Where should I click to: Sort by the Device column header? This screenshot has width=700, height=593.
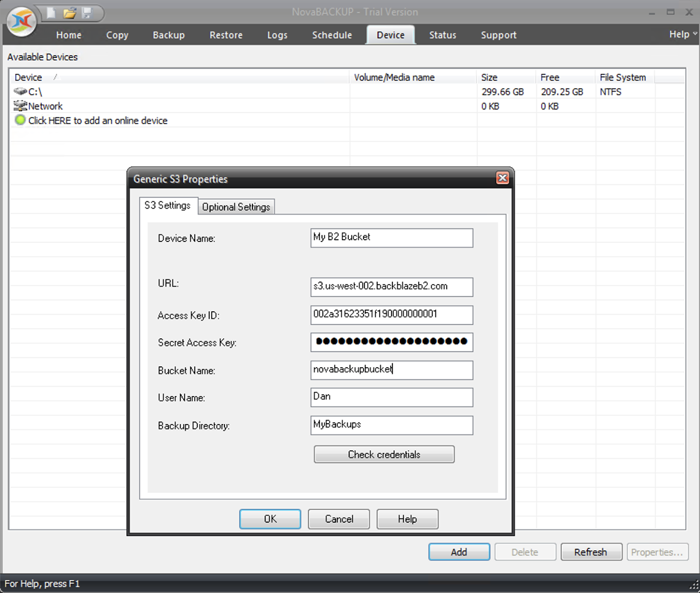pyautogui.click(x=179, y=77)
